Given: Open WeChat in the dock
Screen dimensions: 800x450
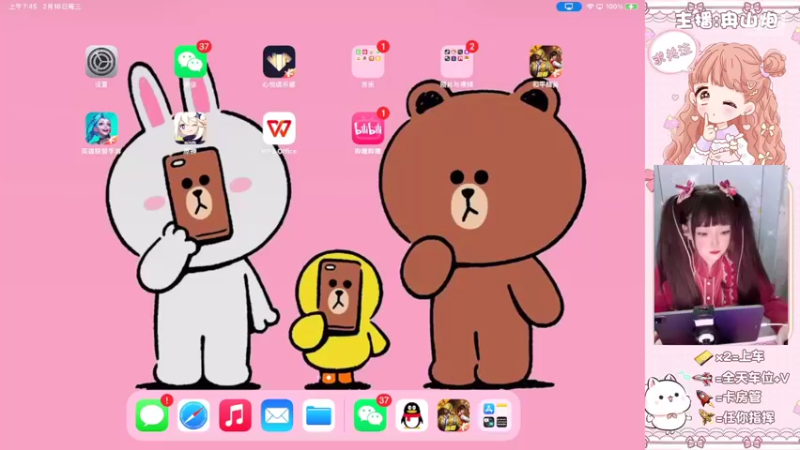Looking at the screenshot, I should [x=370, y=415].
